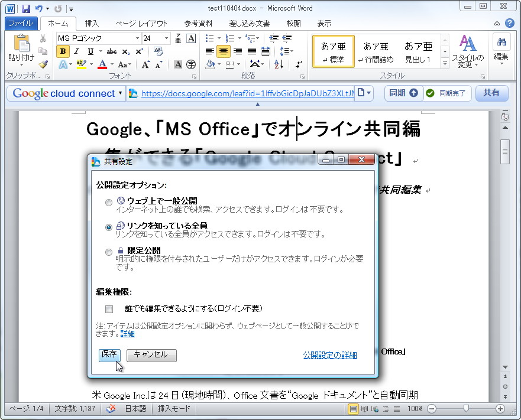Click the yellow highlight color swatch

coord(81,64)
